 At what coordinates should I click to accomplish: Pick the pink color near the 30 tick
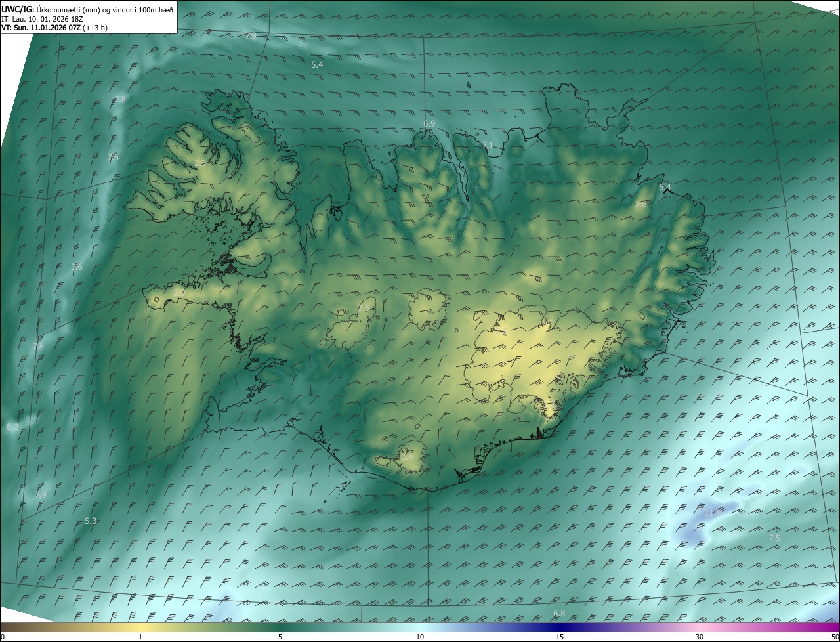click(x=700, y=627)
